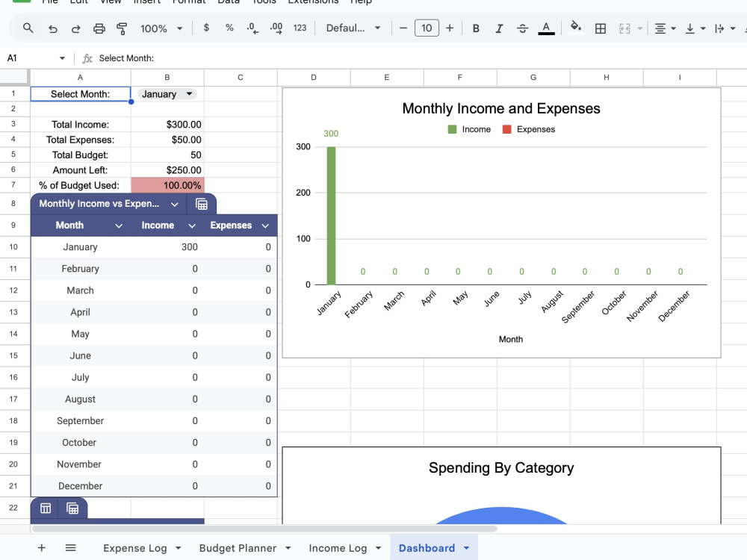Open the all sheets list

coord(70,547)
